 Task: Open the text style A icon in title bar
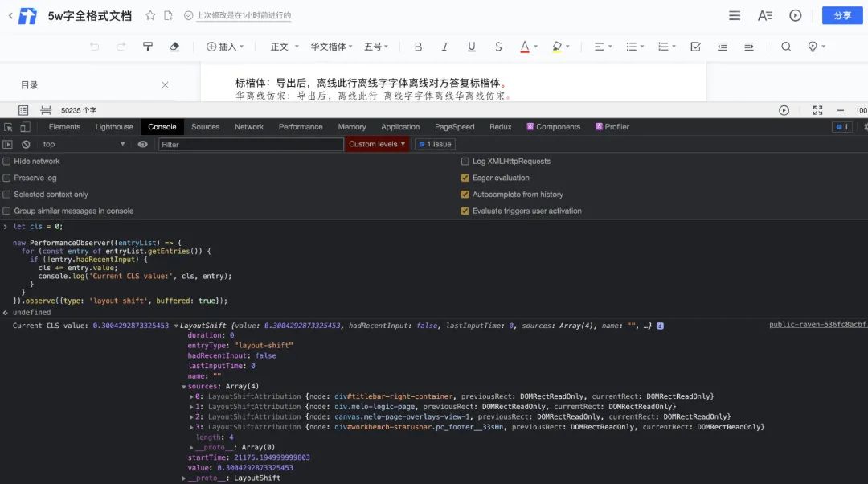764,15
